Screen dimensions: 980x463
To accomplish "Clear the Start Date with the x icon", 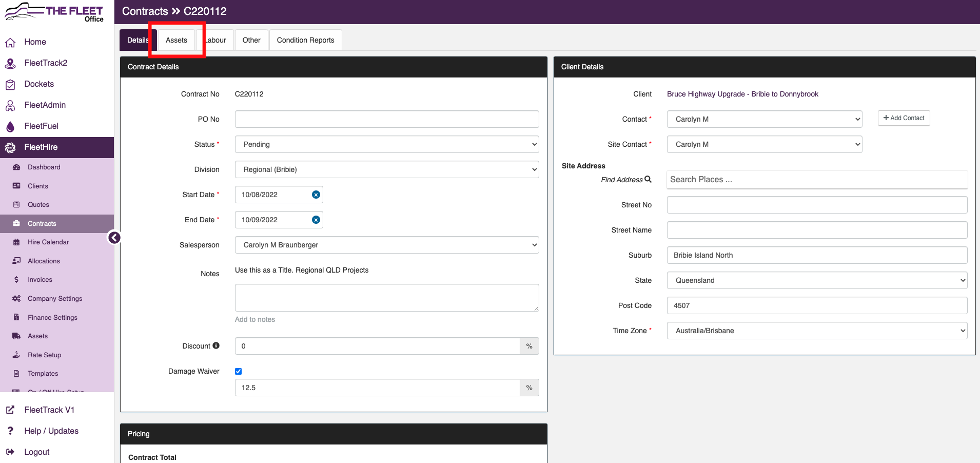I will [x=316, y=195].
